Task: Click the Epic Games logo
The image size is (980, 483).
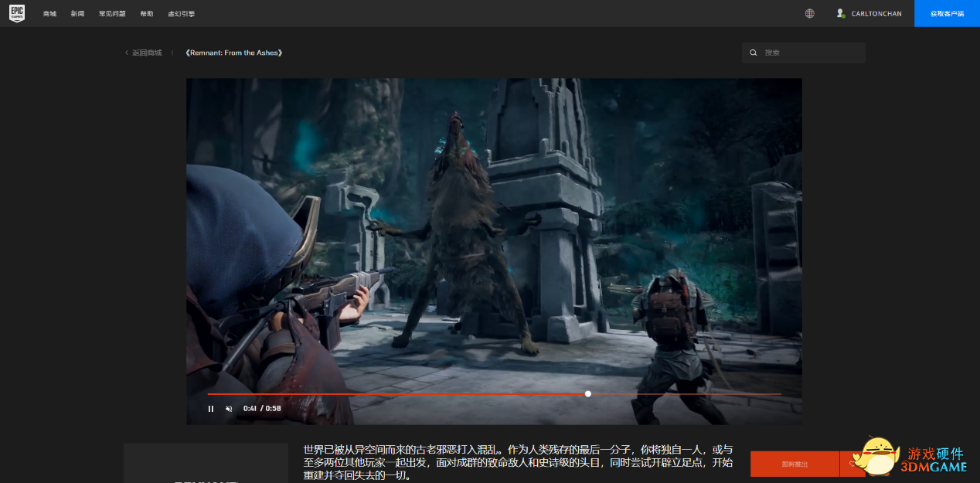Action: [17, 13]
